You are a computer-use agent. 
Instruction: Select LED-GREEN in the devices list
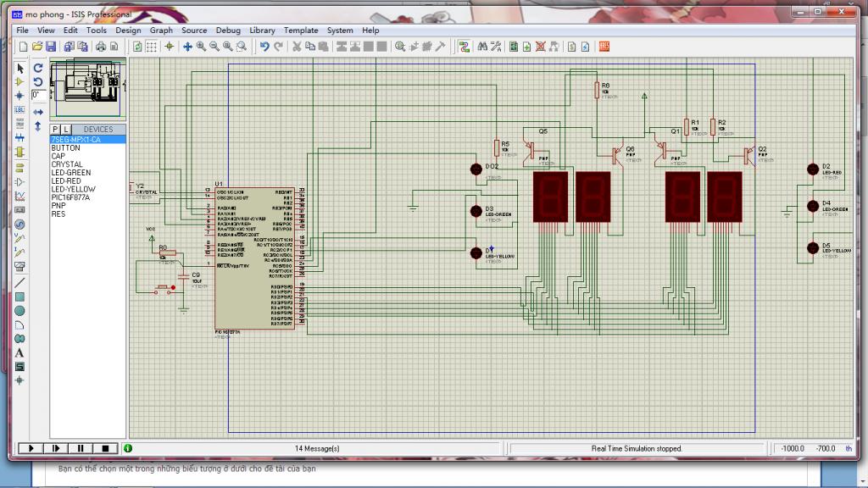tap(70, 173)
